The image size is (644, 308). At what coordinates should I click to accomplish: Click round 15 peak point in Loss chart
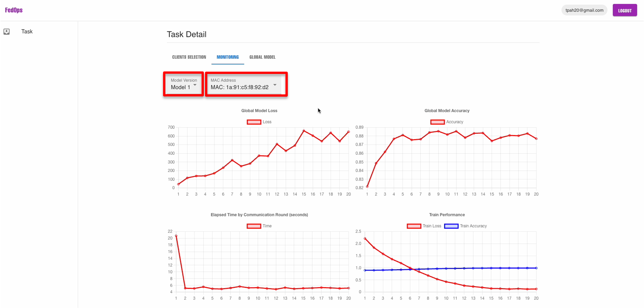pos(304,131)
